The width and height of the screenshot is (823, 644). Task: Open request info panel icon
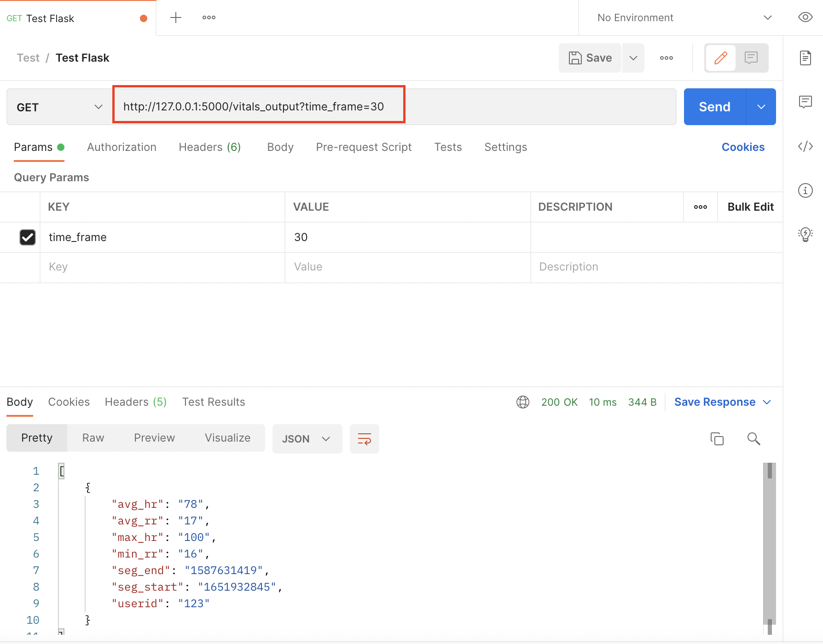[x=805, y=190]
